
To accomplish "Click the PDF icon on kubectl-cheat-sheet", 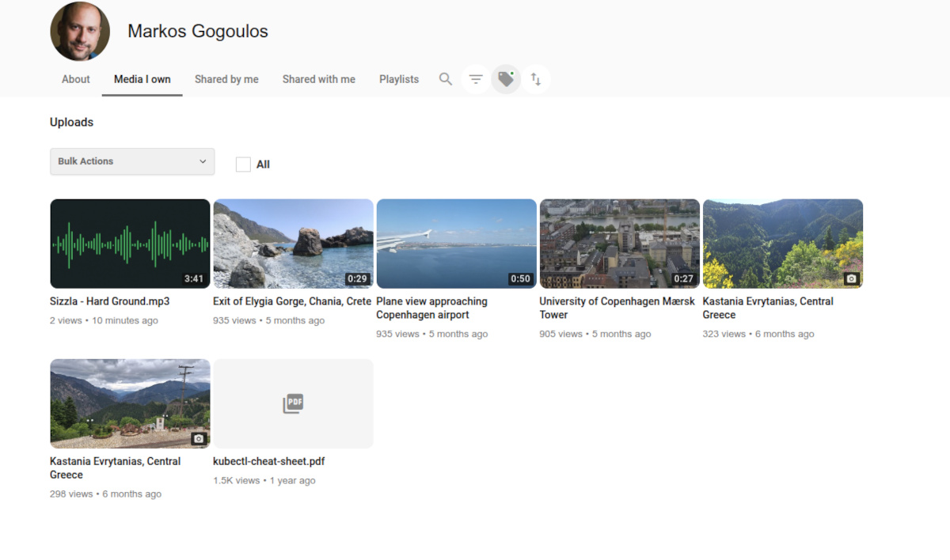I will pyautogui.click(x=293, y=403).
